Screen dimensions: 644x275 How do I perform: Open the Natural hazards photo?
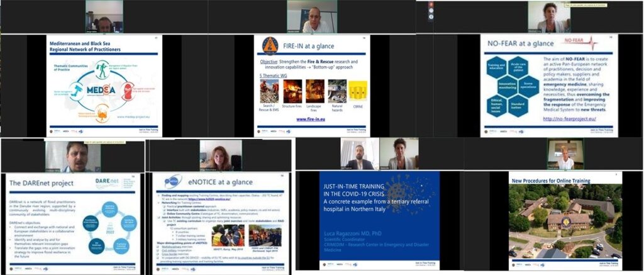point(336,91)
